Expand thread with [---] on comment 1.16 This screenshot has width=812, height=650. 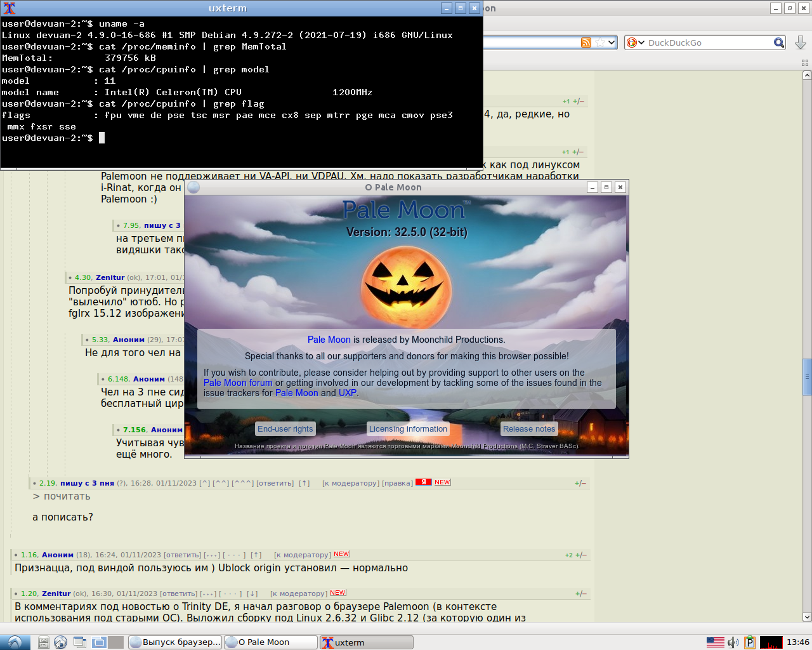212,555
